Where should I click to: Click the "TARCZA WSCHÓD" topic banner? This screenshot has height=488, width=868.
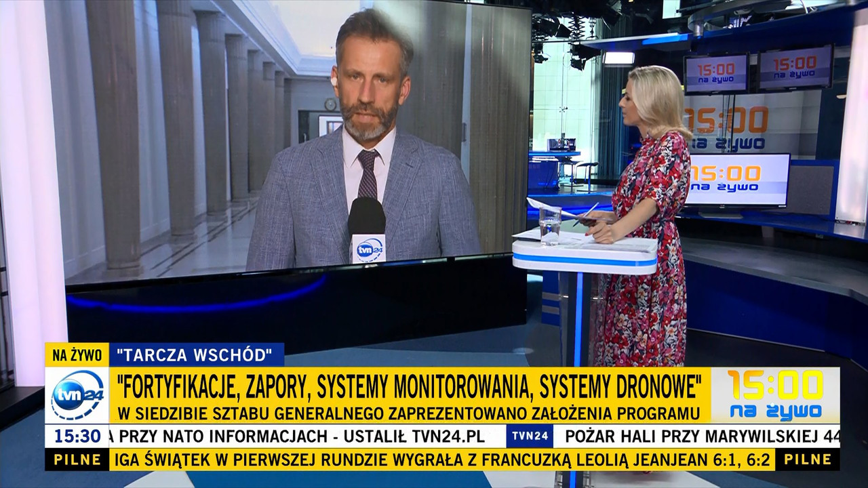(x=196, y=354)
